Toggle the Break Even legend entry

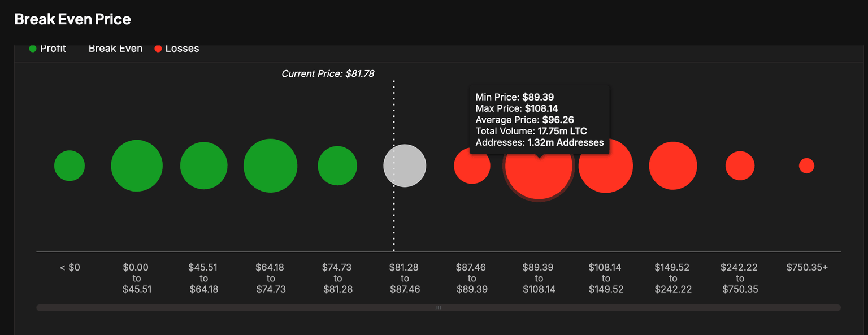(115, 48)
